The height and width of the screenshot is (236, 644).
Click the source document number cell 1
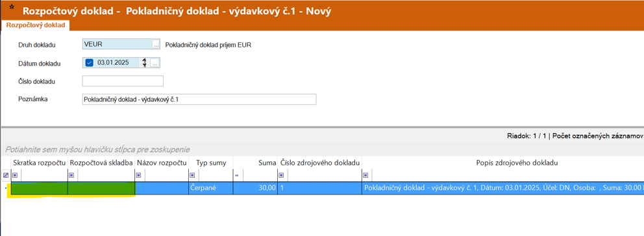click(x=319, y=188)
